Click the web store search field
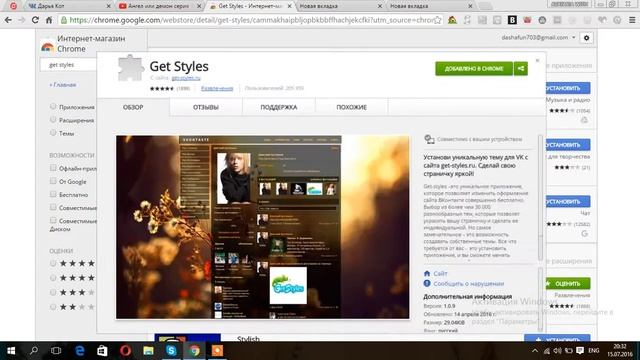 point(69,65)
